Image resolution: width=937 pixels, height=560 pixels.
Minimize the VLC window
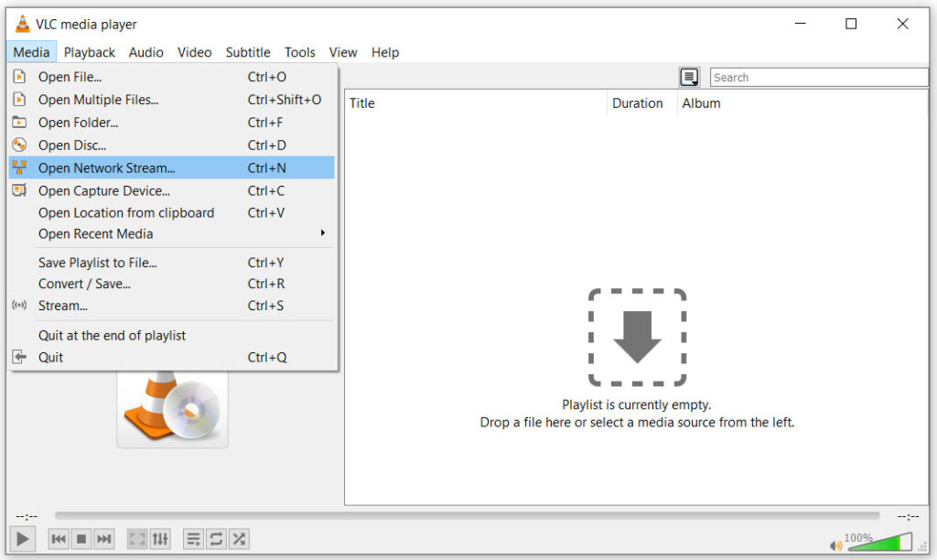point(800,23)
